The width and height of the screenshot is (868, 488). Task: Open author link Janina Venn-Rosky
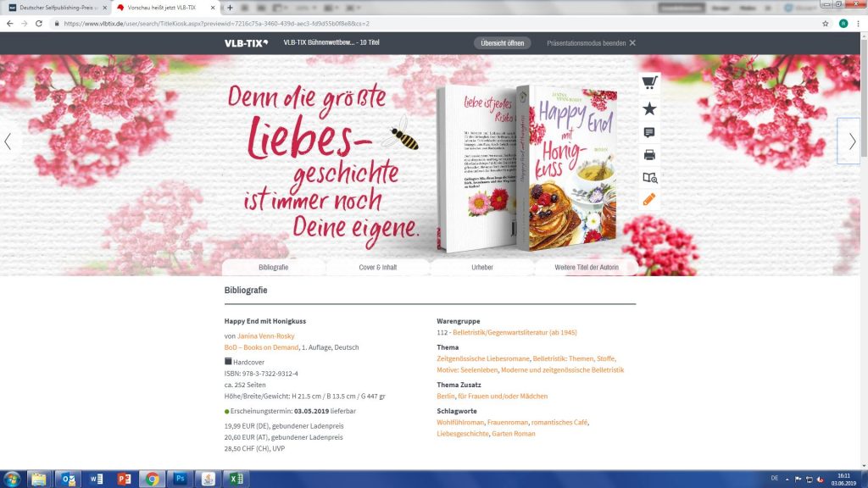(265, 335)
